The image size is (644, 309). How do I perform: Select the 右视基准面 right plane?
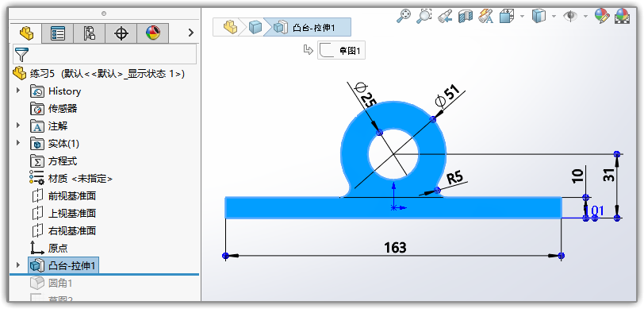[x=63, y=230]
